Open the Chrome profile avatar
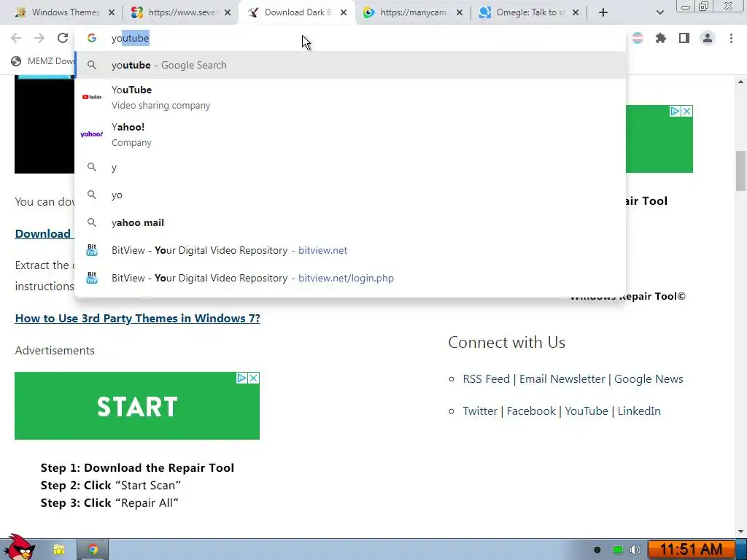 point(708,38)
